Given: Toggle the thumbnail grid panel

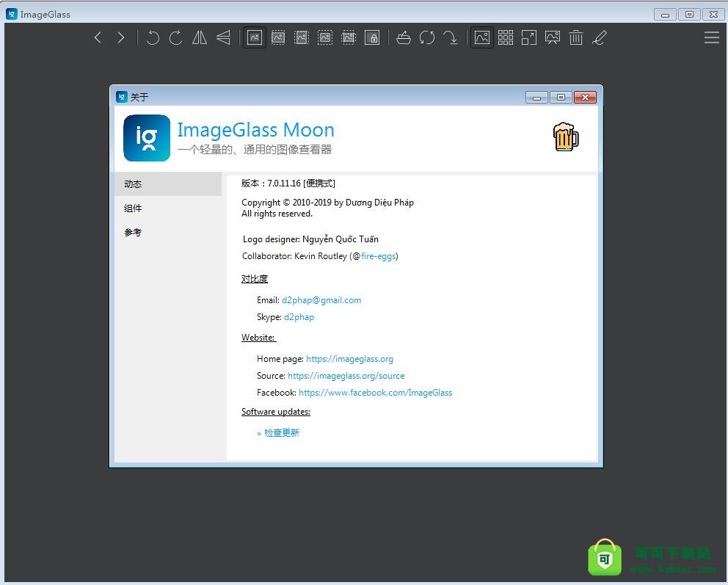Looking at the screenshot, I should point(506,37).
